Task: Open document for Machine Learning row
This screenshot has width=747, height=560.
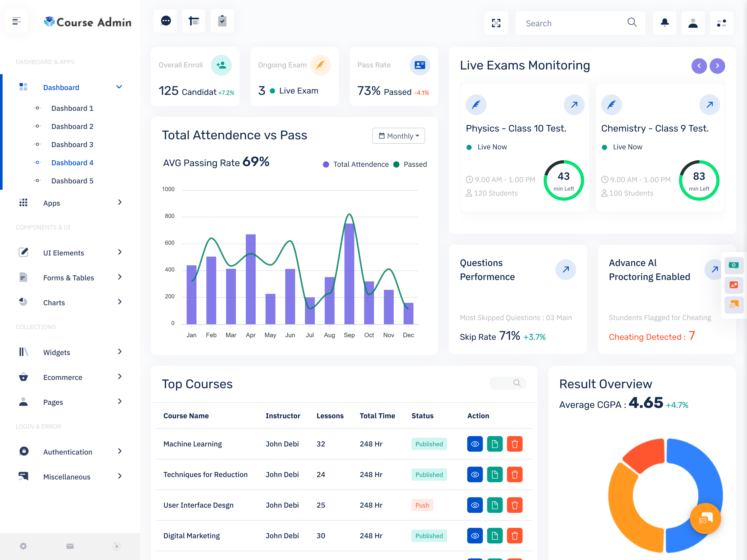Action: pyautogui.click(x=495, y=444)
